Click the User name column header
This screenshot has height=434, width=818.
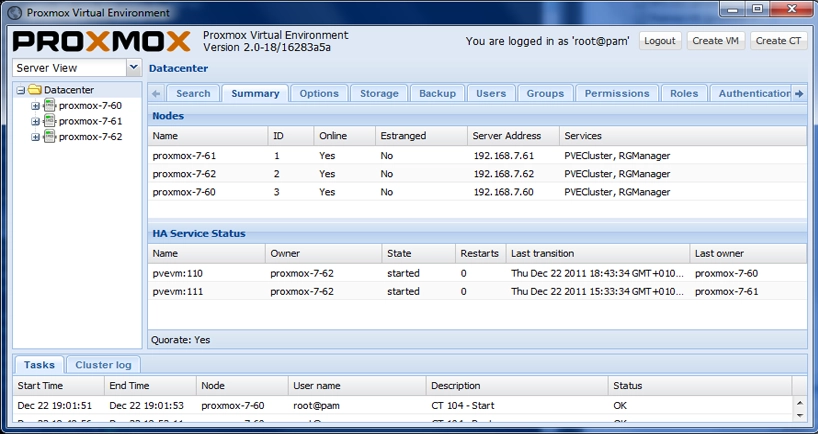pyautogui.click(x=357, y=386)
